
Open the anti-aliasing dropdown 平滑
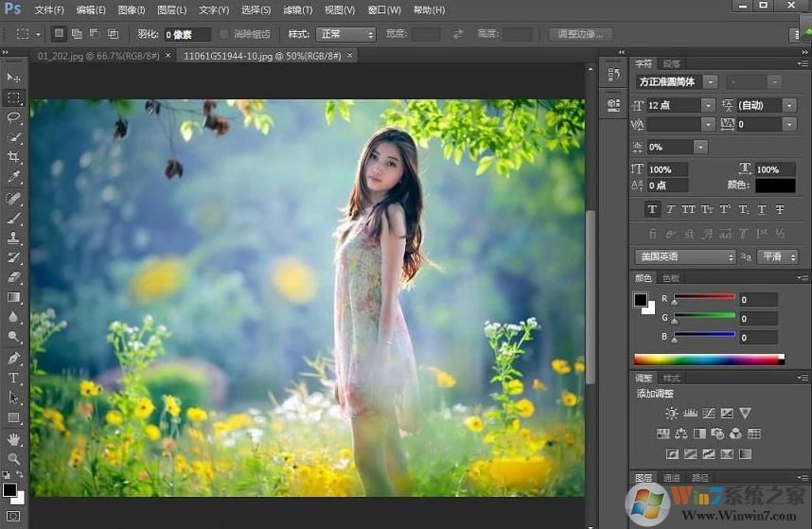coord(777,256)
